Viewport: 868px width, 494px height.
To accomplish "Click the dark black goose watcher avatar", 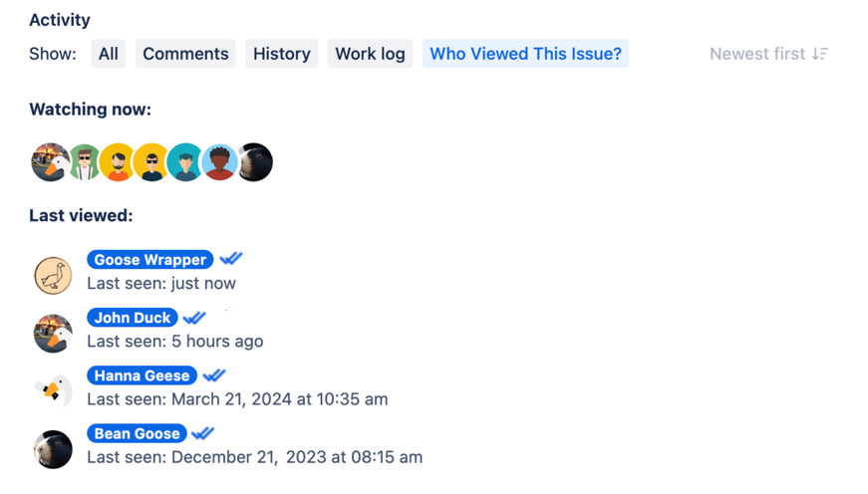I will click(x=256, y=162).
